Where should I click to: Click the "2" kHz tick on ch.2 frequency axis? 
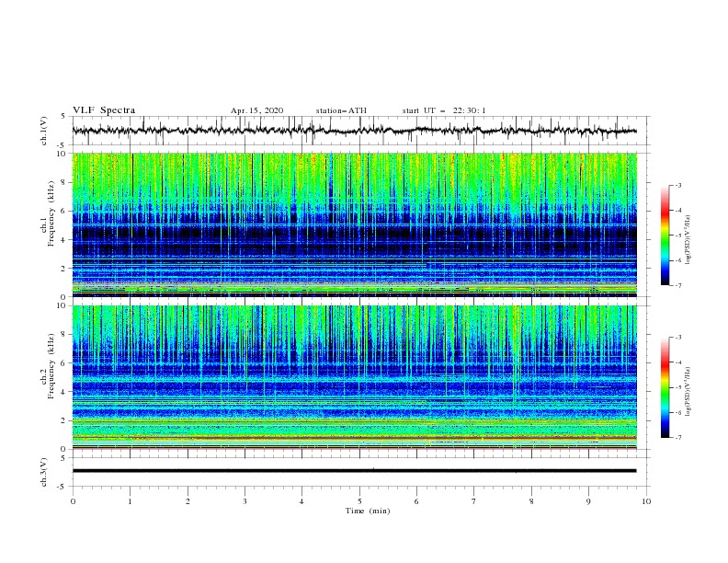[64, 420]
